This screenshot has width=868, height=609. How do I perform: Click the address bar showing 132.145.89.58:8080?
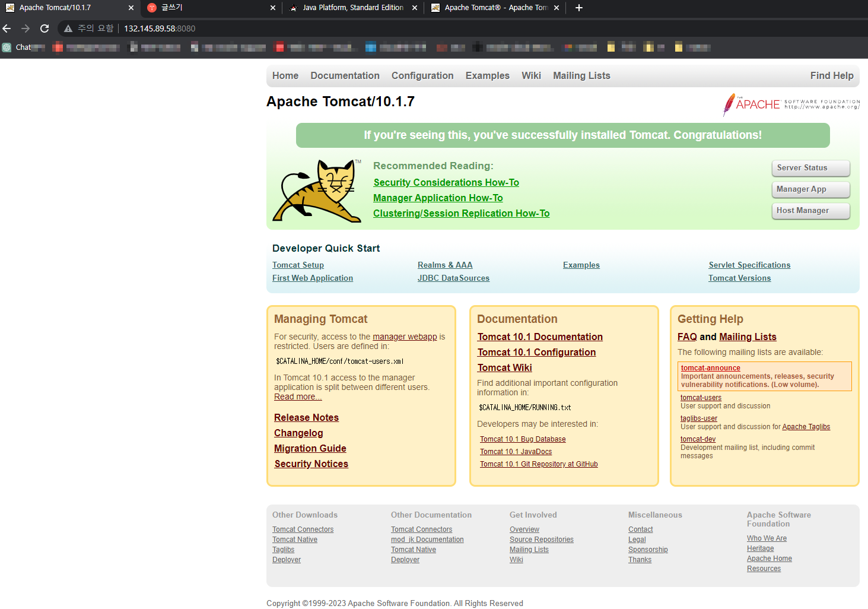[160, 28]
